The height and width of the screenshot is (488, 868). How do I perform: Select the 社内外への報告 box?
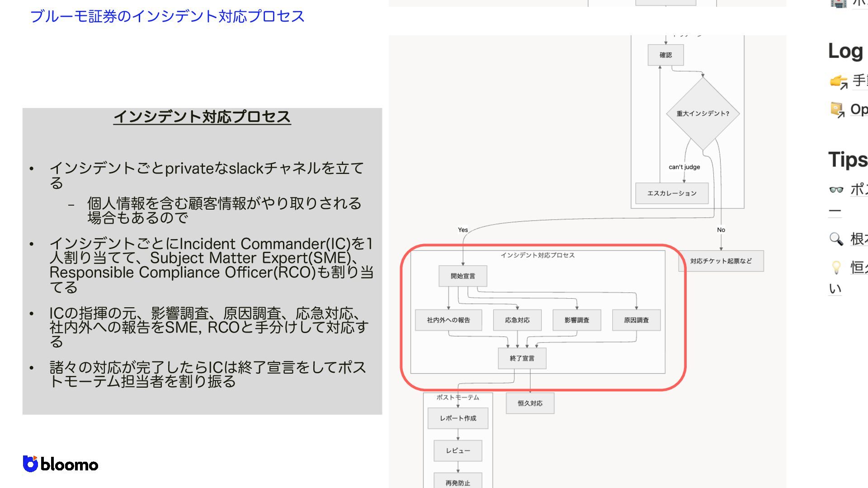(448, 320)
